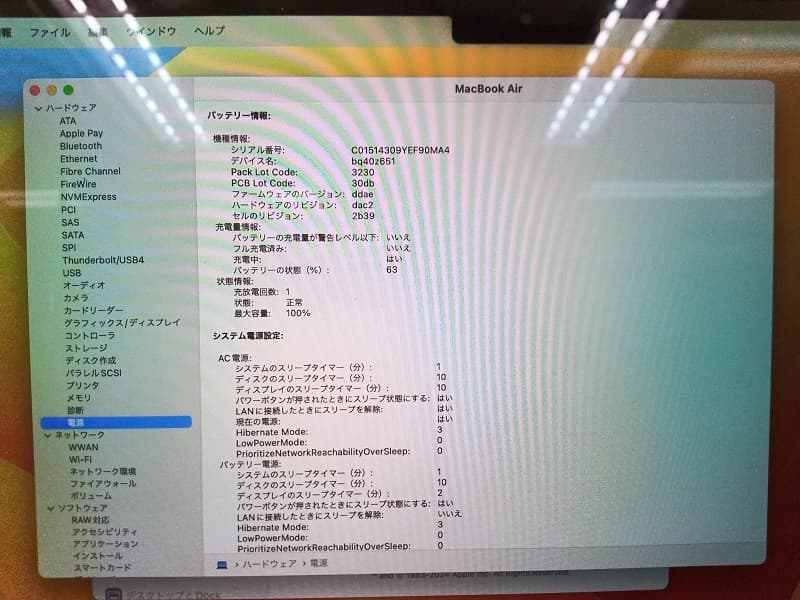Image resolution: width=800 pixels, height=600 pixels.
Task: Select コントローラ in the sidebar
Action: pos(90,336)
